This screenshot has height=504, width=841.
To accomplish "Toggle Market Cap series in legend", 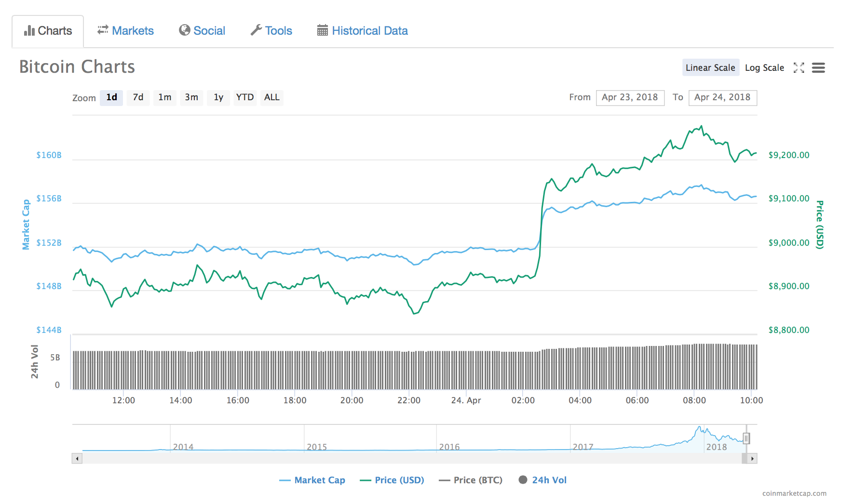I will pos(312,480).
